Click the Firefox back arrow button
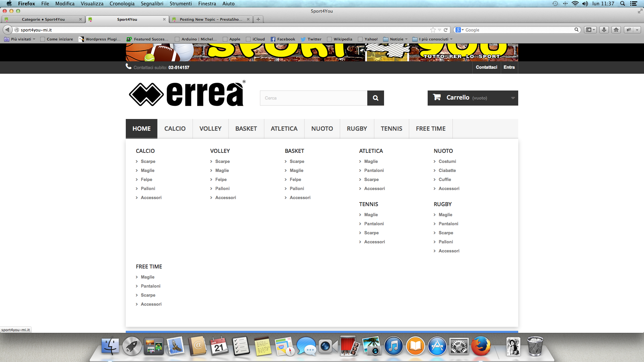644x362 pixels. click(7, 30)
